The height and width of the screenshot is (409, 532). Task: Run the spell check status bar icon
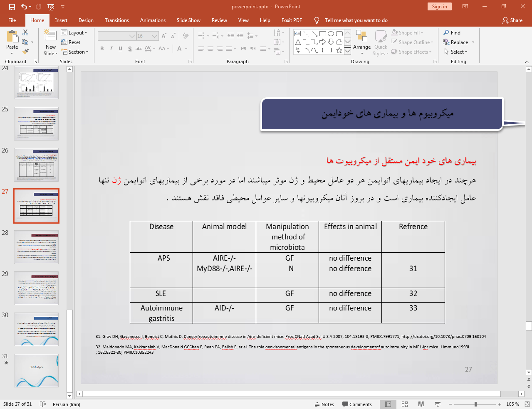point(42,404)
